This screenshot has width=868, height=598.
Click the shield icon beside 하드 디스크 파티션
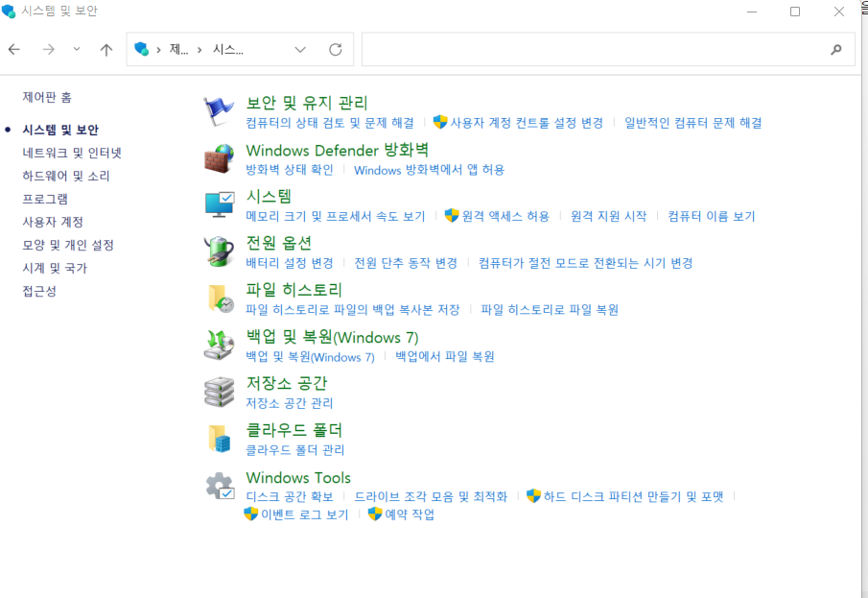(533, 496)
